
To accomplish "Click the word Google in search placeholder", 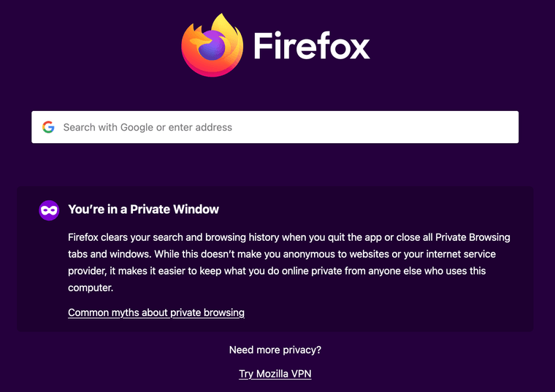I will (137, 127).
